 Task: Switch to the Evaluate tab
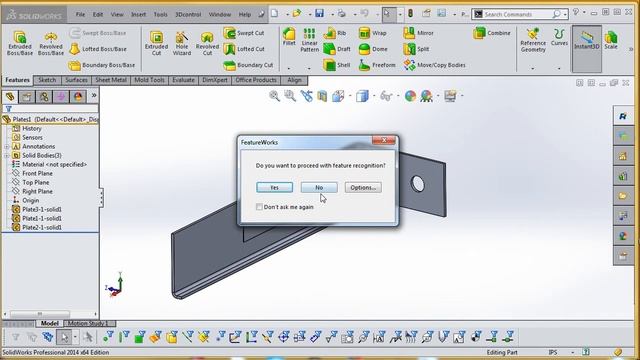click(x=183, y=80)
